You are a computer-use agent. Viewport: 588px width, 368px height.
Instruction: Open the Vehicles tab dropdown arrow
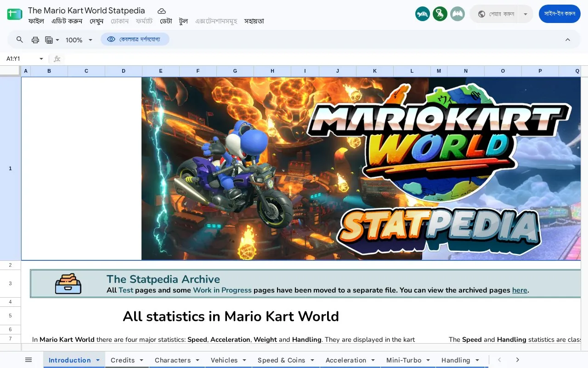244,360
